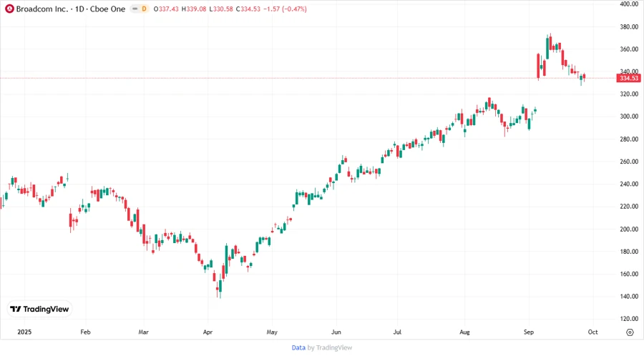Click the 160.00 price axis label

point(629,274)
